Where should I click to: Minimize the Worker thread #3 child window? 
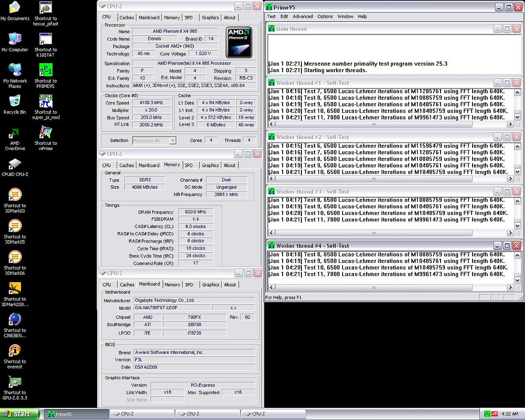497,192
